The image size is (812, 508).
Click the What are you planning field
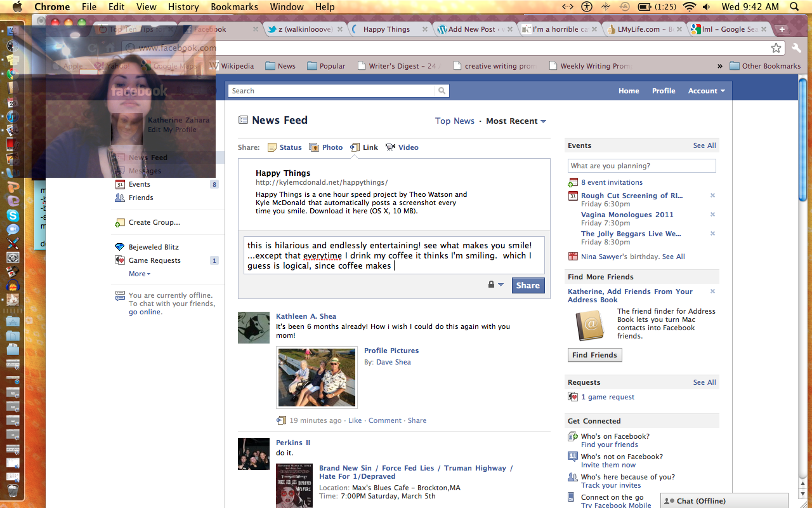(641, 166)
